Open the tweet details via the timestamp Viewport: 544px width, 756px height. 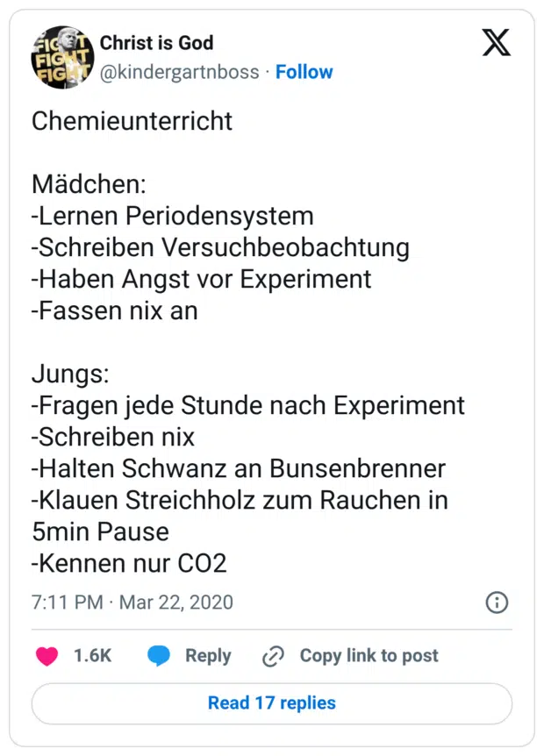tap(132, 603)
